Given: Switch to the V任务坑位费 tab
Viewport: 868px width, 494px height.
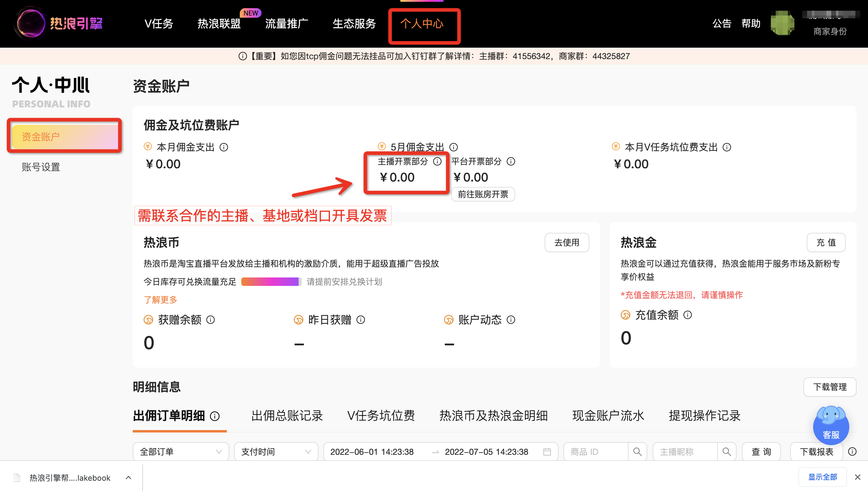Looking at the screenshot, I should [381, 416].
